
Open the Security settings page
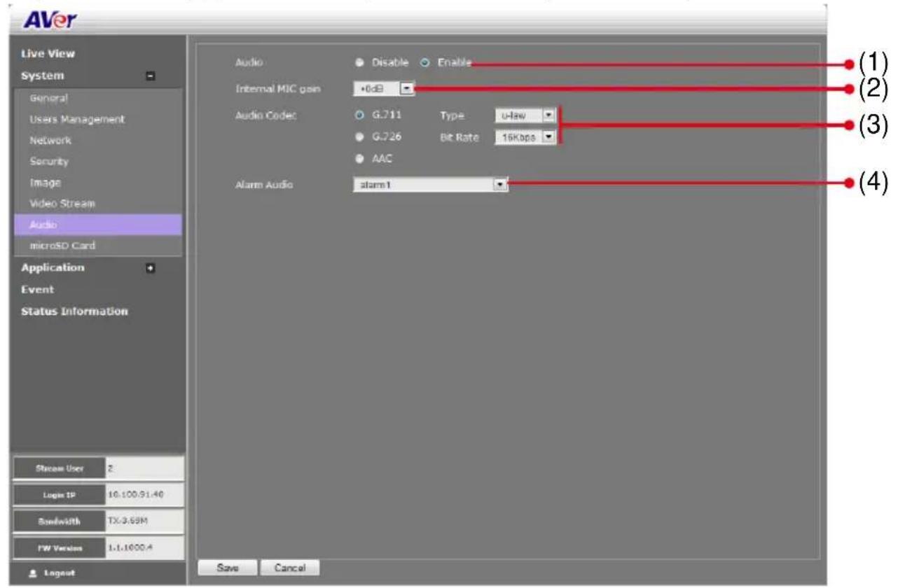point(49,162)
